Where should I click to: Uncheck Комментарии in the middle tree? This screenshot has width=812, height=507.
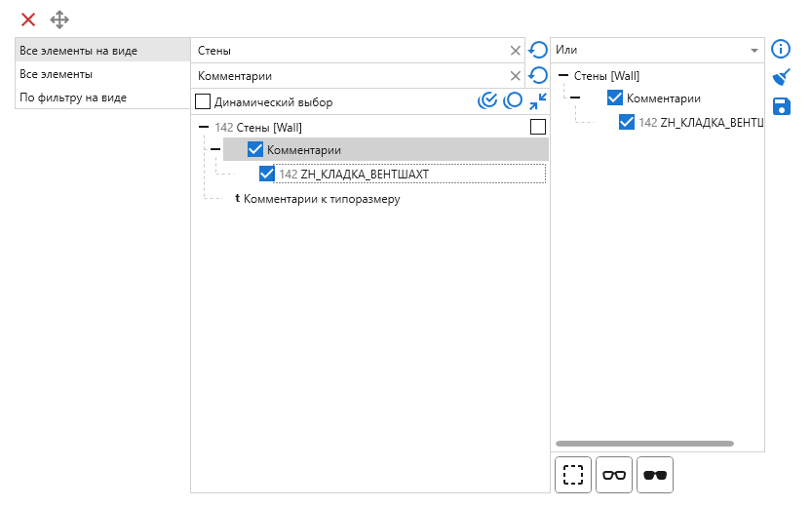point(254,150)
